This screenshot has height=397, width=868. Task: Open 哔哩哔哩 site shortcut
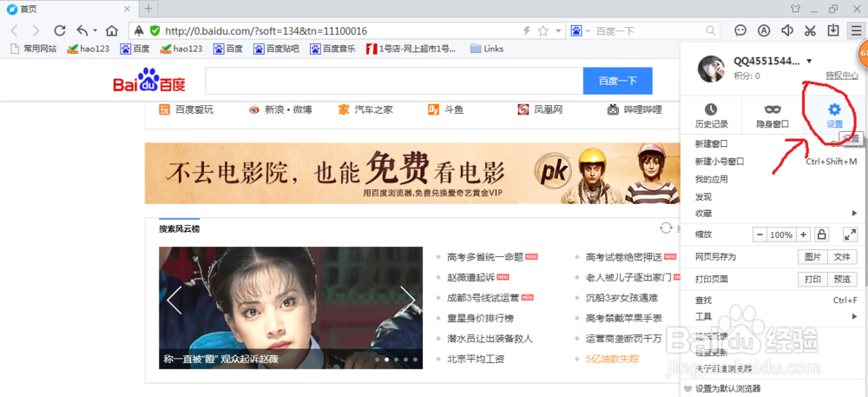(x=635, y=109)
